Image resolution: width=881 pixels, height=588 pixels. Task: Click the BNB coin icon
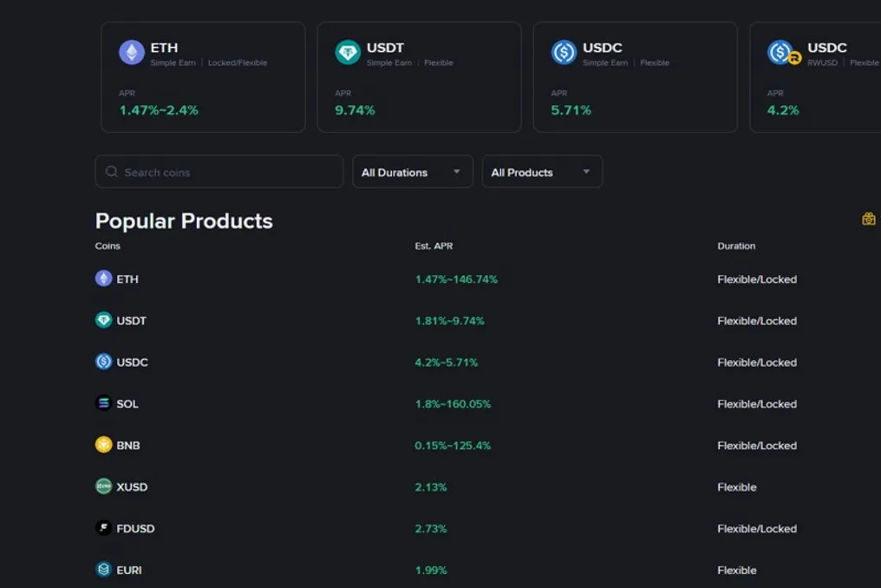[x=103, y=445]
